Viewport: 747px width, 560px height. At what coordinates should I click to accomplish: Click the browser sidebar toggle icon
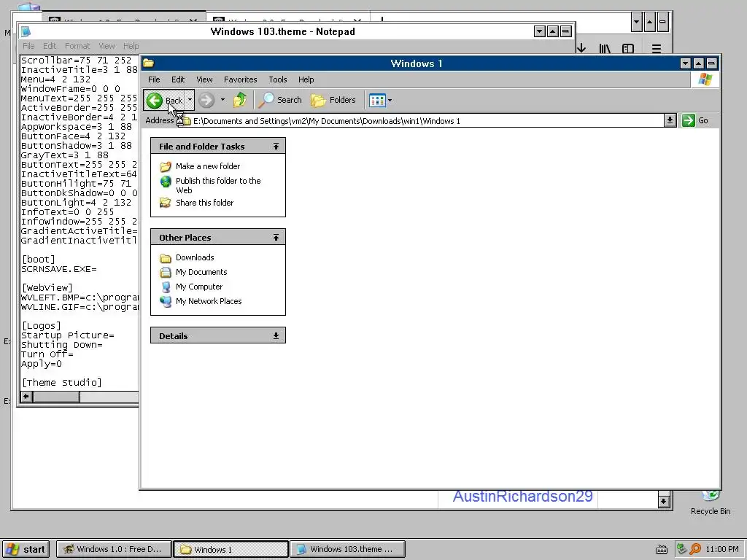tap(628, 49)
